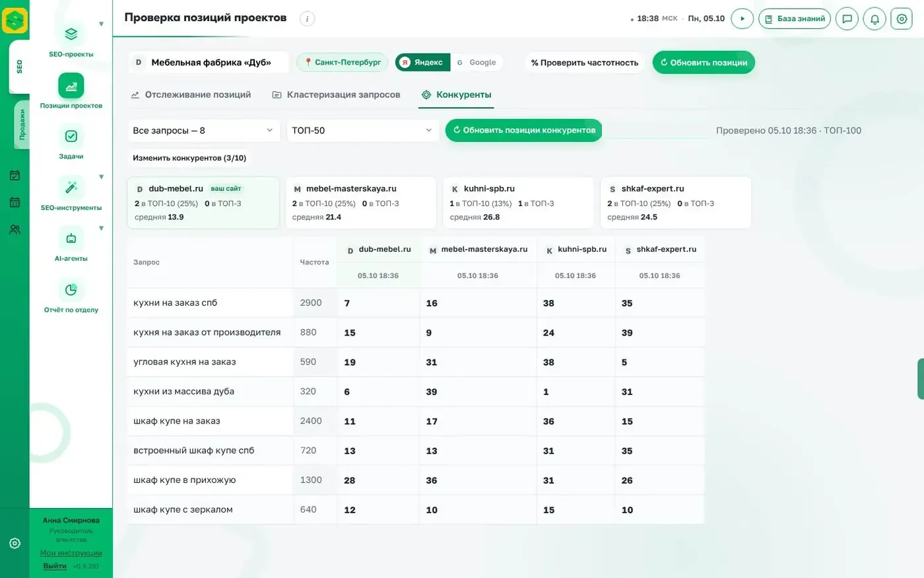Click the Частота column header
The height and width of the screenshot is (578, 924).
click(314, 262)
